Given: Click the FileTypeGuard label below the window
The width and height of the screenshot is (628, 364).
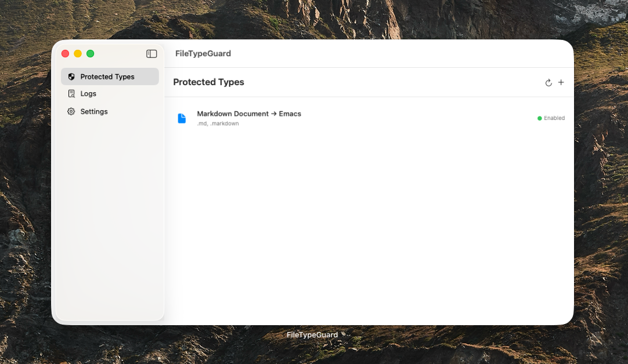Looking at the screenshot, I should click(x=312, y=335).
